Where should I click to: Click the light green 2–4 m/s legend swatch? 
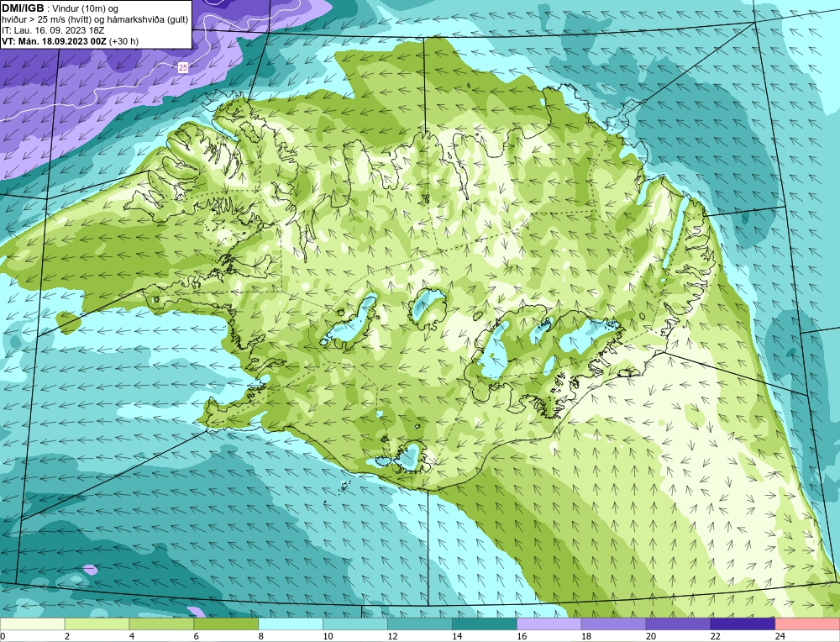[x=97, y=624]
